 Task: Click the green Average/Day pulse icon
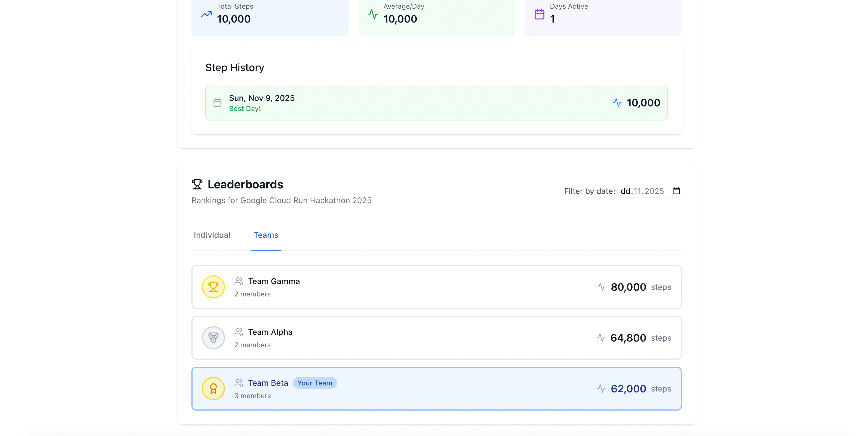[x=373, y=14]
